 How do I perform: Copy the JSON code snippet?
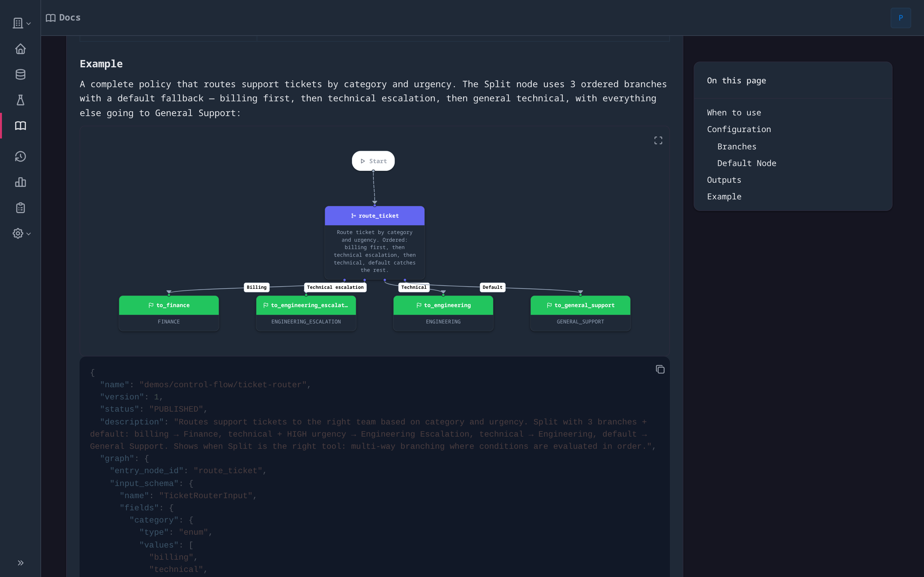pyautogui.click(x=660, y=369)
